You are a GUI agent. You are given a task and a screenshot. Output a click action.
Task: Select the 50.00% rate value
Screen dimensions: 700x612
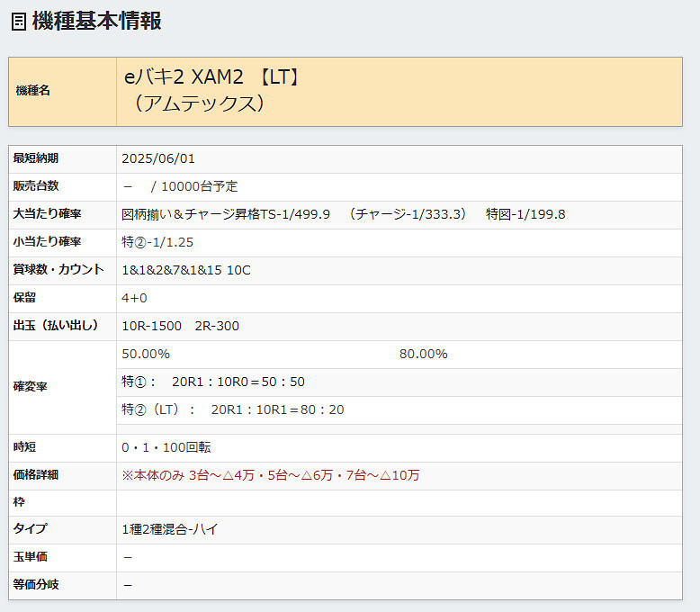pyautogui.click(x=146, y=354)
